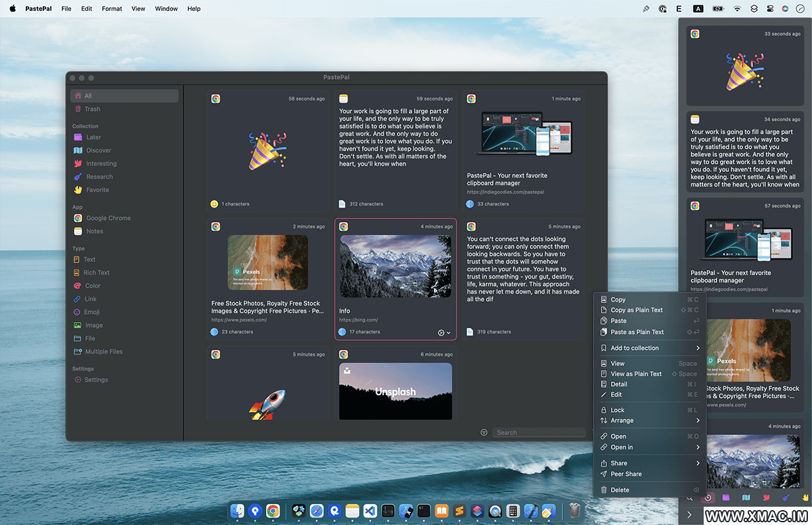Filter by Emoji type

coord(91,312)
